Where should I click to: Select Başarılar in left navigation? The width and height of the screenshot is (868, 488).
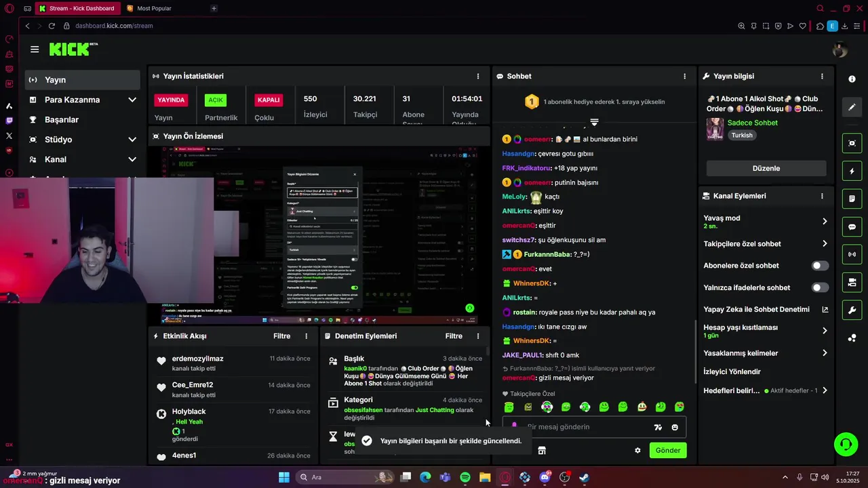[x=83, y=119]
